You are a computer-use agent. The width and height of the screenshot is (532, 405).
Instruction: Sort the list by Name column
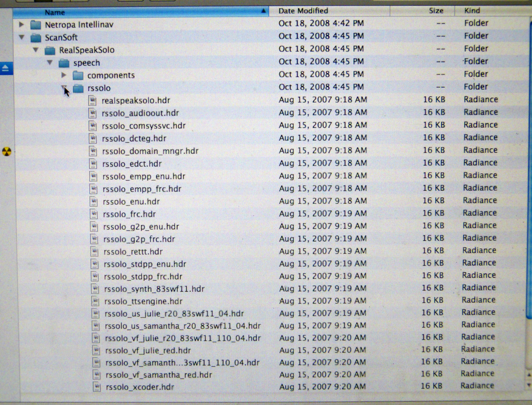pyautogui.click(x=140, y=12)
